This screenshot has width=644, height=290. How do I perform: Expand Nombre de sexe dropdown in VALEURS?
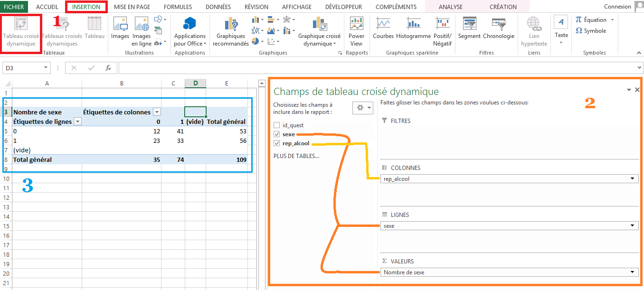[x=632, y=272]
